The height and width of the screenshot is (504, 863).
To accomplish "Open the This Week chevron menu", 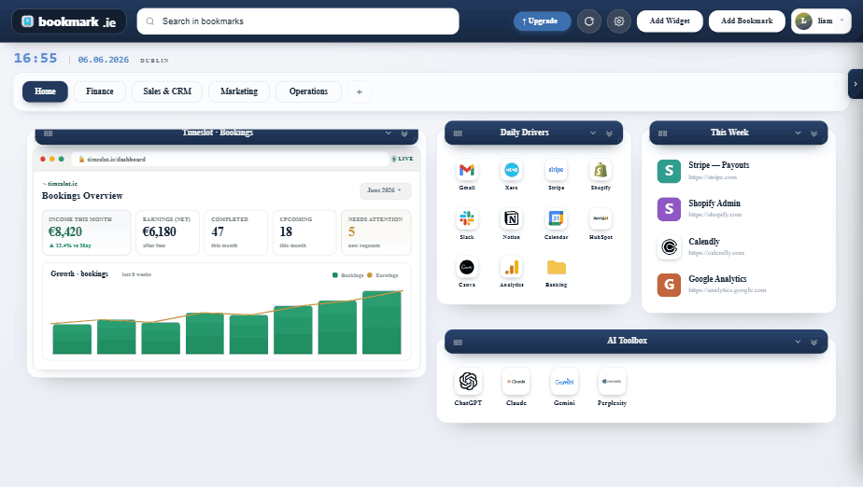I will (x=798, y=133).
